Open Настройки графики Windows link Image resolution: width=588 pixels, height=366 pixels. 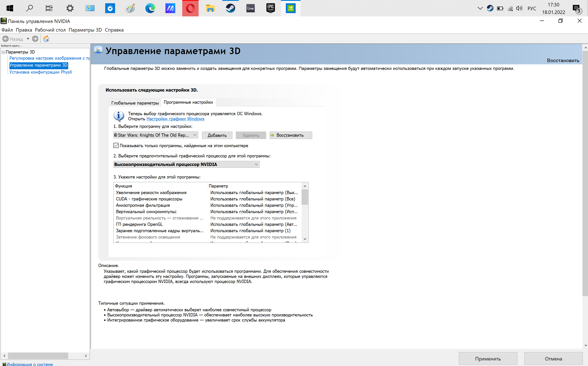point(175,119)
